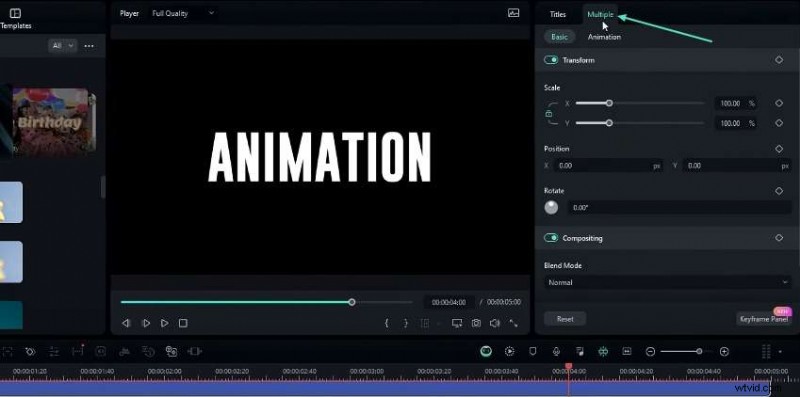800x397 pixels.
Task: Add keyframe for Position
Action: (779, 149)
